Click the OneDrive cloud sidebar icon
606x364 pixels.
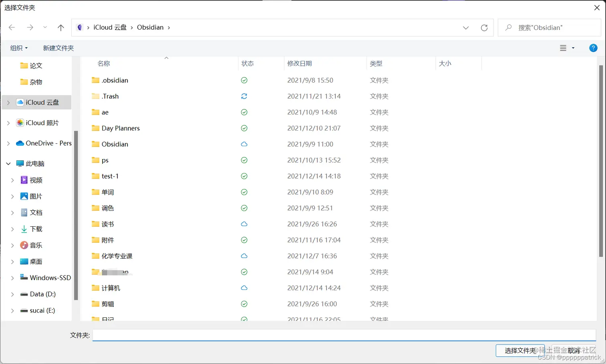pos(20,143)
